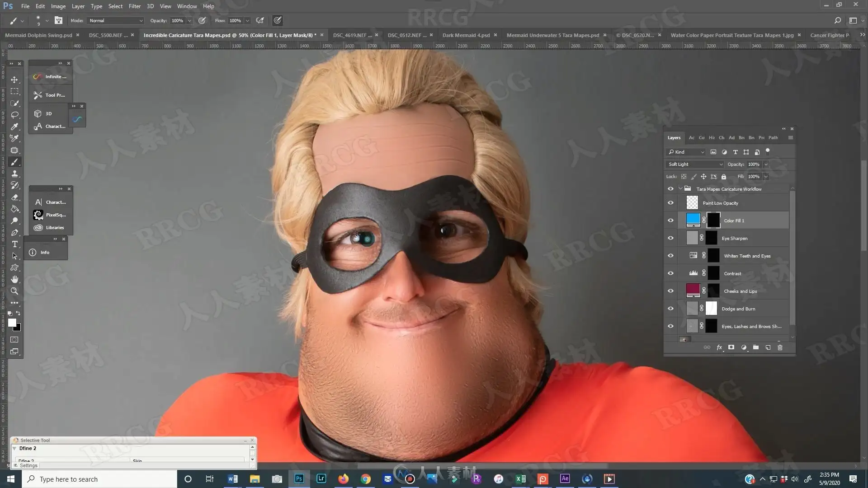The image size is (868, 488).
Task: Click the Add layer mask icon
Action: pos(731,347)
